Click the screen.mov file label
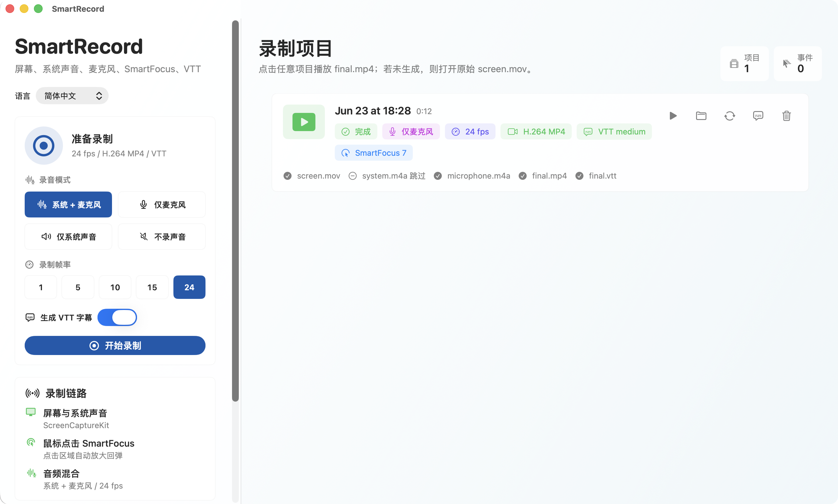The width and height of the screenshot is (838, 504). coord(319,176)
